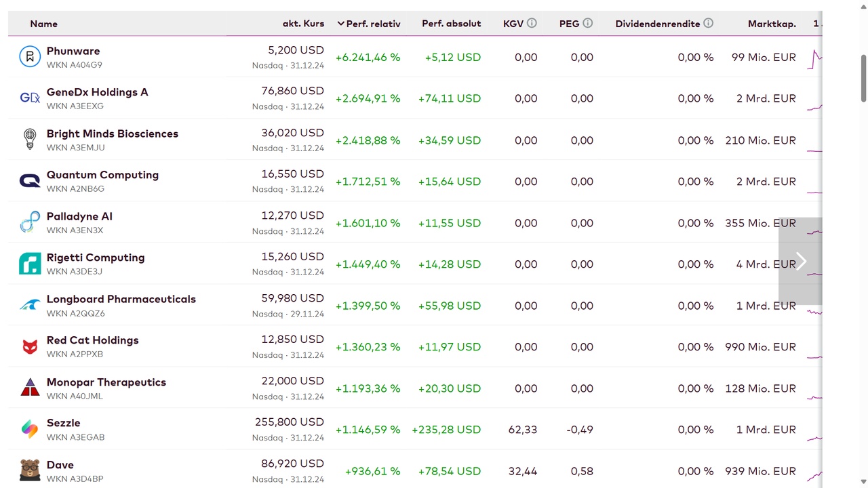The width and height of the screenshot is (868, 488).
Task: Select Quantum Computing price 16,550 USD
Action: 292,174
